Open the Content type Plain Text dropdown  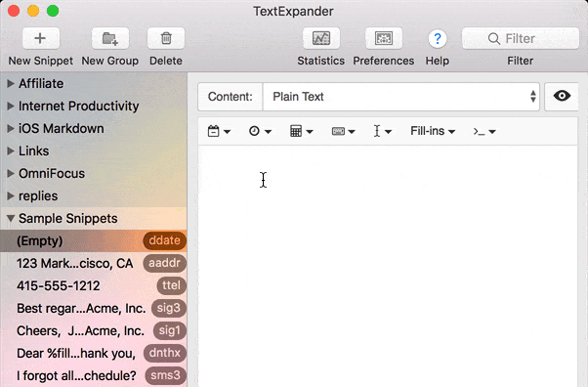point(401,97)
